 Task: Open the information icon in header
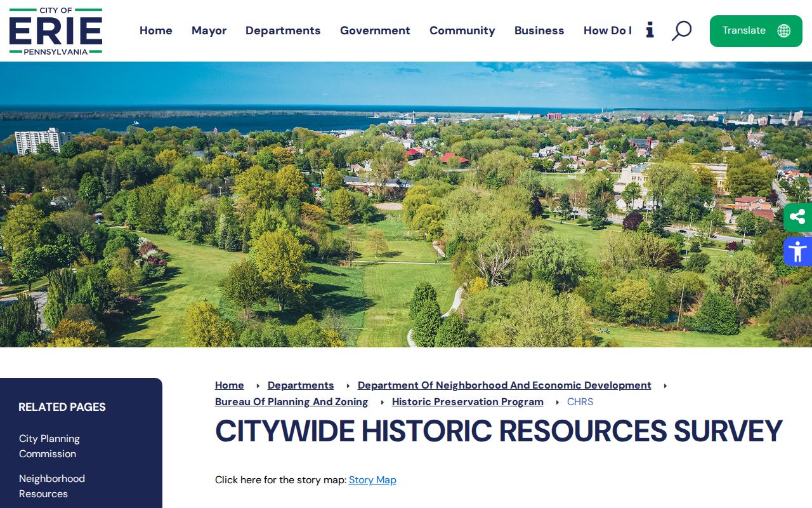click(x=650, y=30)
